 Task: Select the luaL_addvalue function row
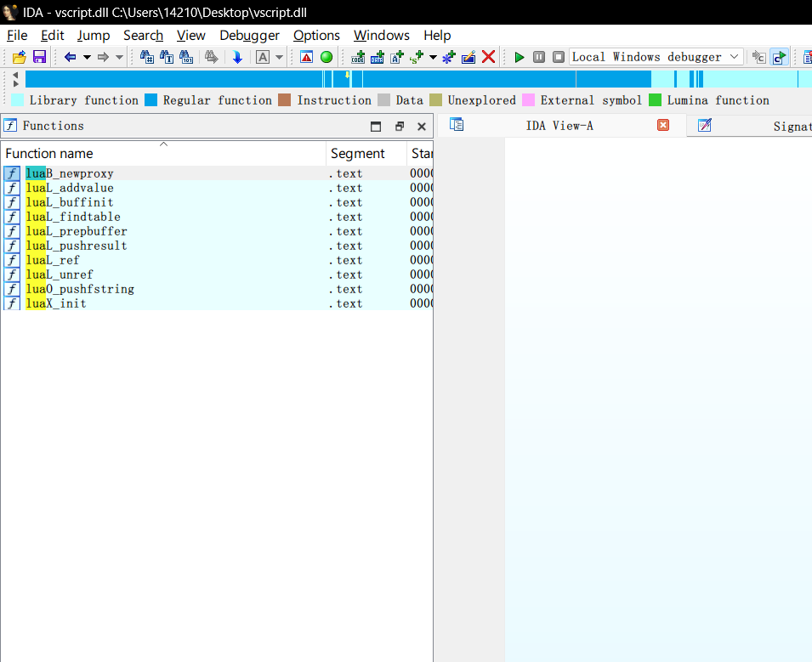click(x=217, y=188)
